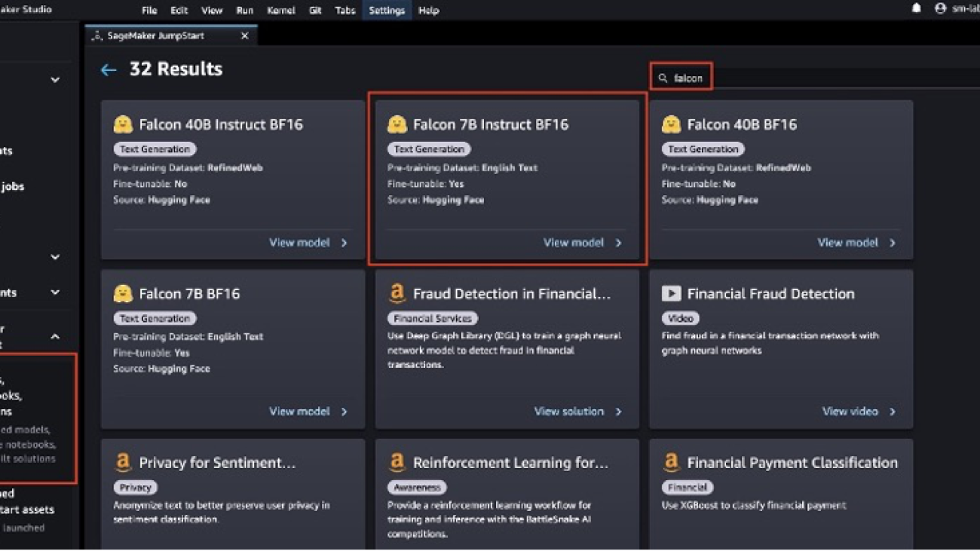
Task: Click the Amazon icon on Privacy for Sentiment card
Action: tap(123, 462)
